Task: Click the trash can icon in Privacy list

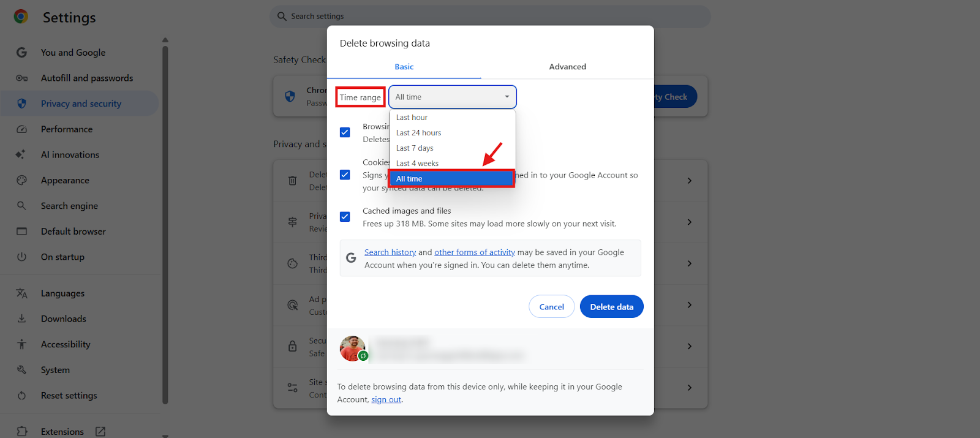Action: (x=292, y=181)
